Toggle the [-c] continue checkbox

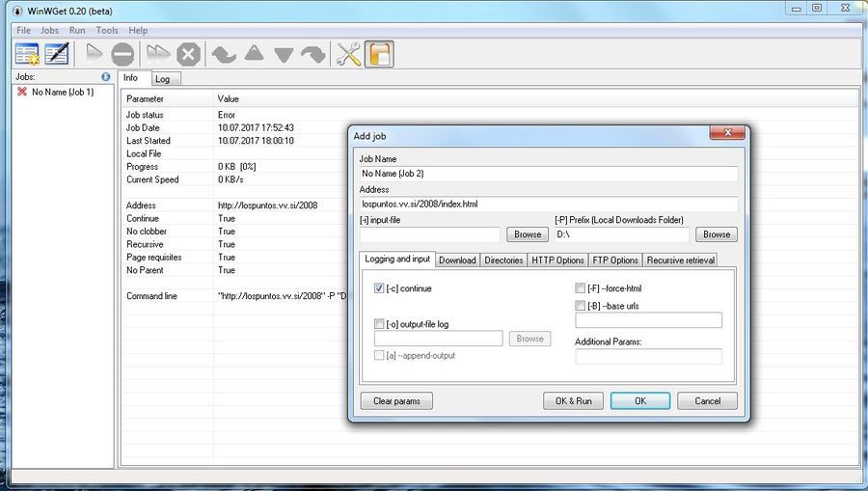379,287
